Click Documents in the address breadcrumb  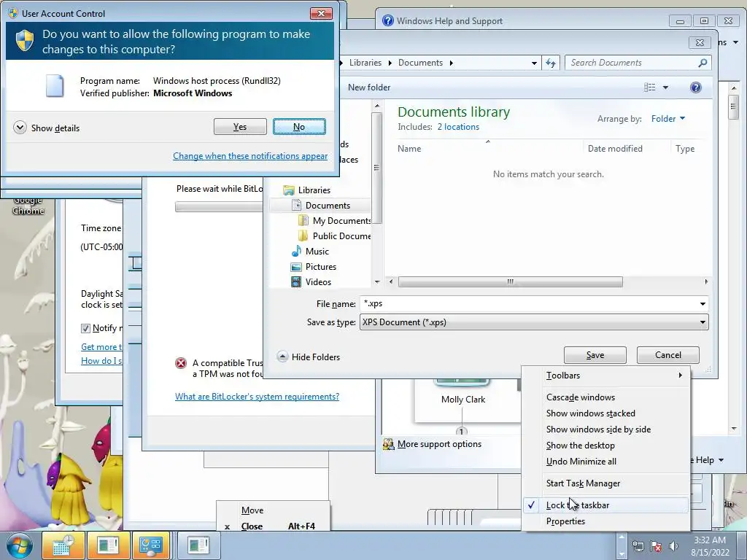point(420,63)
